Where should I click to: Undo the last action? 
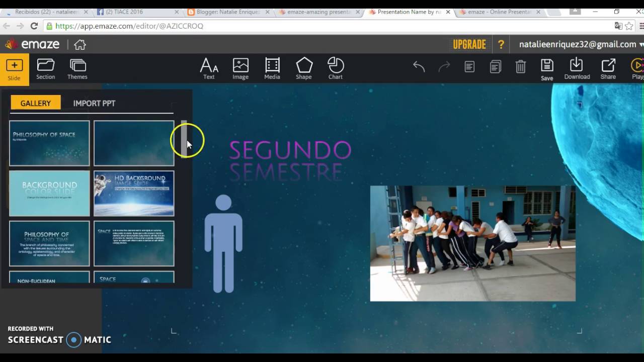pyautogui.click(x=419, y=66)
